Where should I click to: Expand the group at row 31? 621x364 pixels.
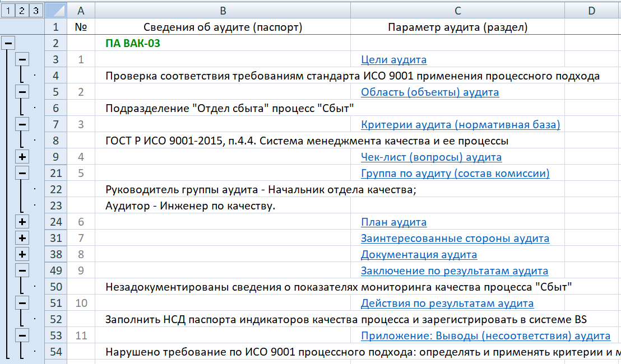pyautogui.click(x=22, y=239)
